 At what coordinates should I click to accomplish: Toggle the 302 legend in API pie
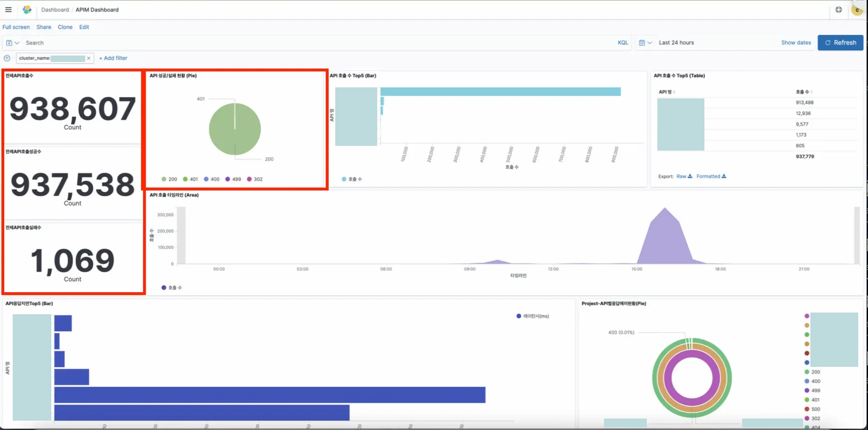255,179
